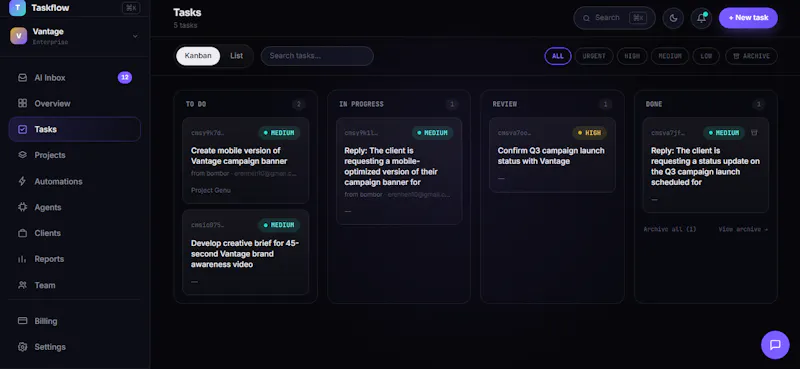
Task: Click the TO DO column header
Action: pyautogui.click(x=196, y=104)
